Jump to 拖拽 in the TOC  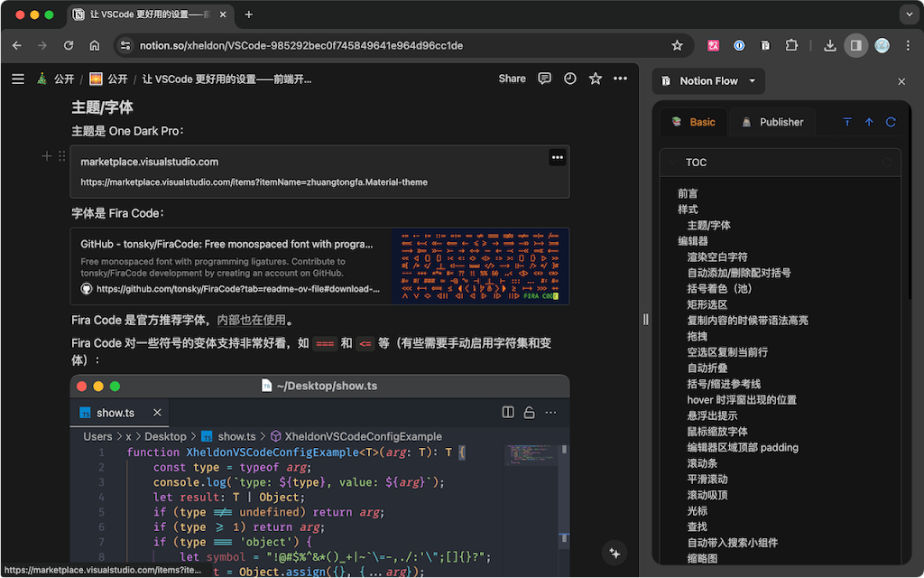click(x=698, y=336)
